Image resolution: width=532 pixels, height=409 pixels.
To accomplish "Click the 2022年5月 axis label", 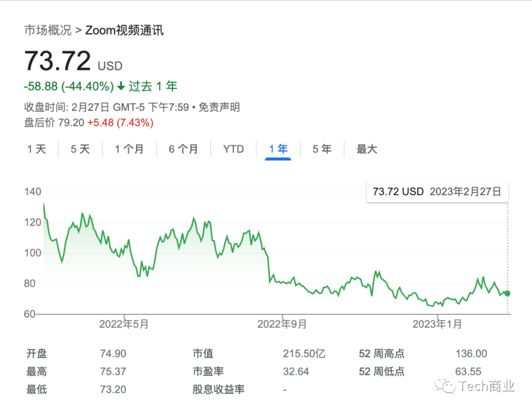I will 124,324.
